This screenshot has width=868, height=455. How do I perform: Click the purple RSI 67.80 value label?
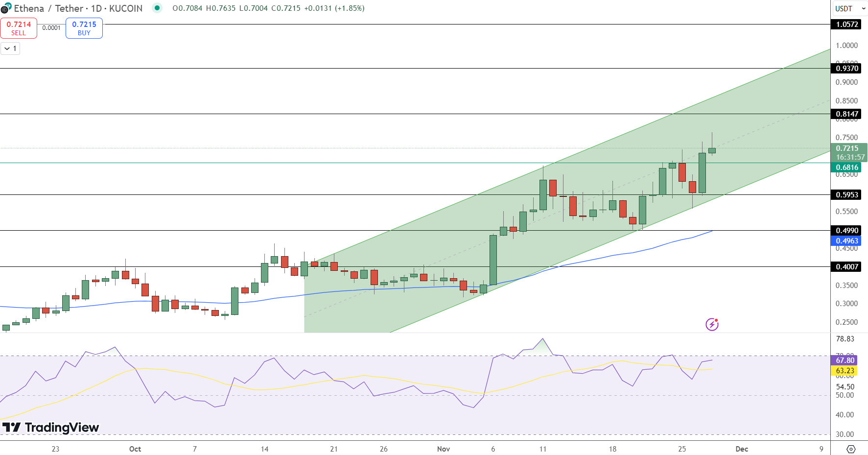click(x=845, y=360)
